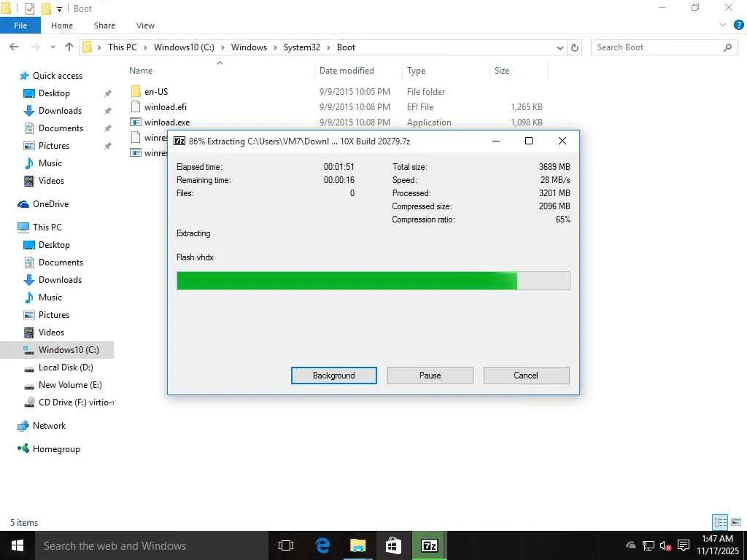Click the Background button in 7-Zip dialog
The height and width of the screenshot is (560, 747).
[333, 376]
